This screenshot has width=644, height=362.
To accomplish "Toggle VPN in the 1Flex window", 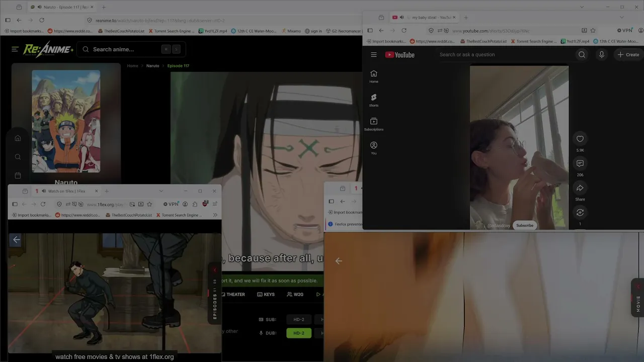I will (171, 204).
